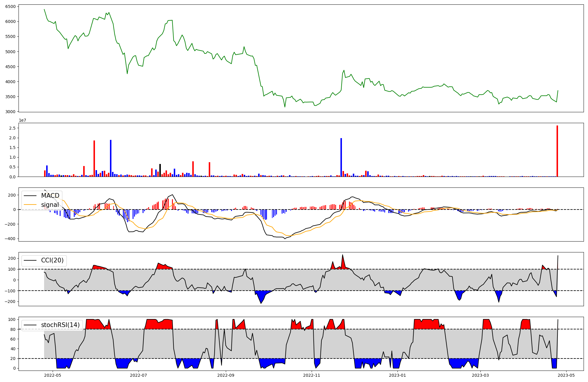Click the 2022-11 x-axis date label
This screenshot has height=382, width=588.
(312, 375)
